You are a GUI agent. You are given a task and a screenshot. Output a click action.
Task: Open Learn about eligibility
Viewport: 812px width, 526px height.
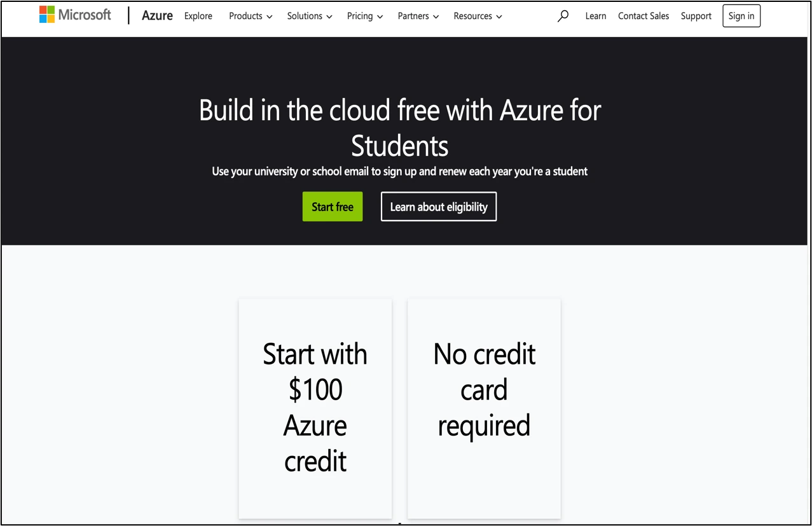(438, 206)
